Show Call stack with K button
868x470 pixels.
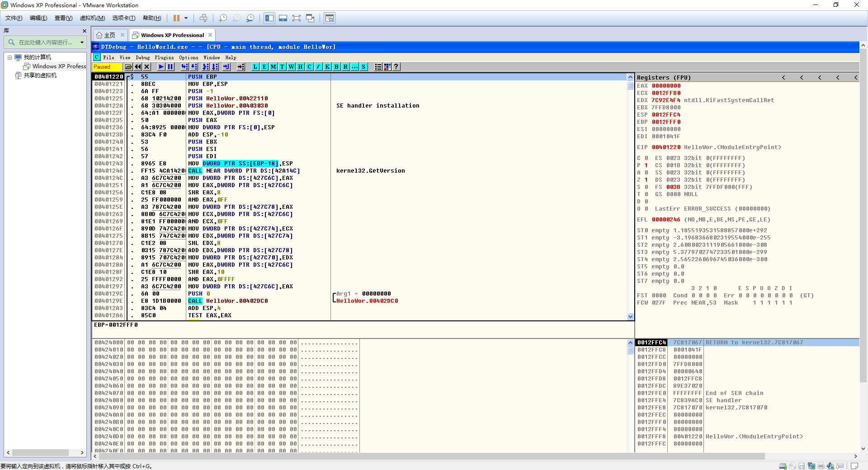pyautogui.click(x=328, y=67)
